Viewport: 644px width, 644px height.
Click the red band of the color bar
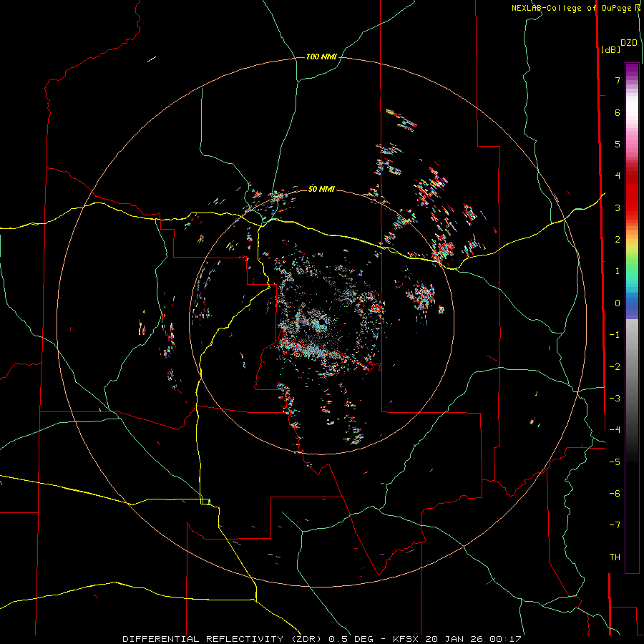pyautogui.click(x=632, y=193)
